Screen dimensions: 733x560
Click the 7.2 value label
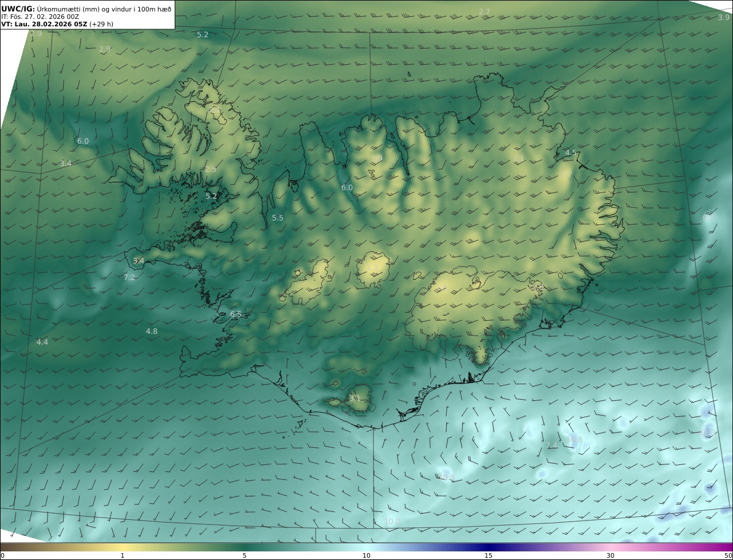(x=129, y=278)
